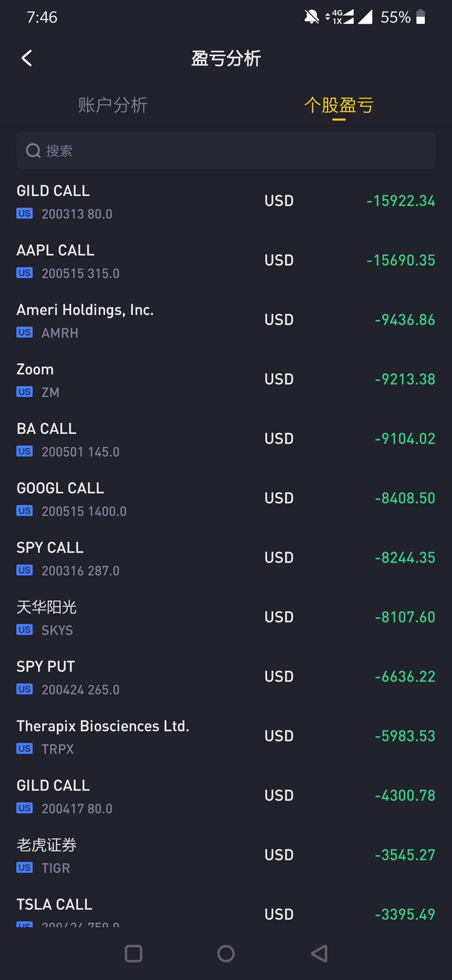Image resolution: width=452 pixels, height=980 pixels.
Task: Tap the US badge beside AMRH
Action: (x=25, y=333)
